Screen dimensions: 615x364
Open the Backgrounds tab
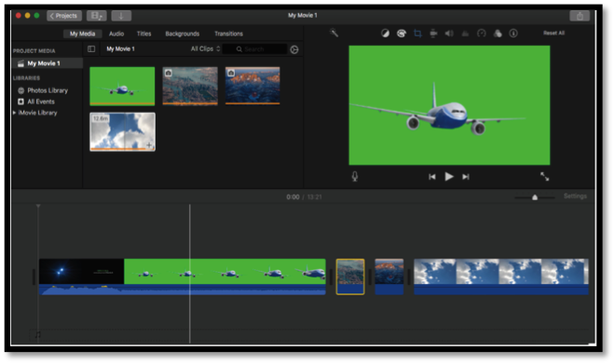(x=183, y=34)
